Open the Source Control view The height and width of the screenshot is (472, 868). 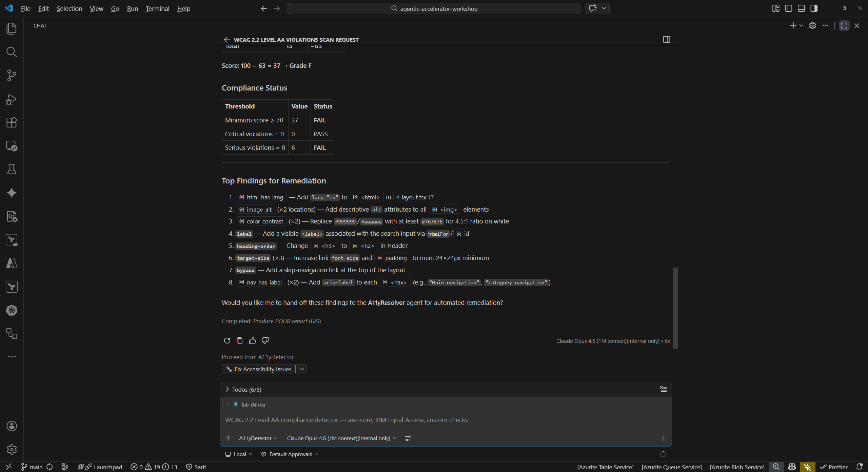click(x=12, y=75)
